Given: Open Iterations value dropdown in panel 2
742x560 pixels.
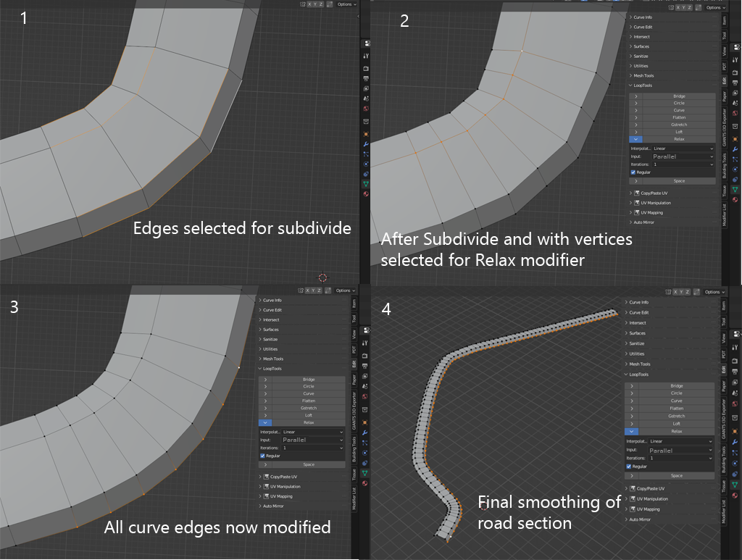Looking at the screenshot, I should coord(681,164).
